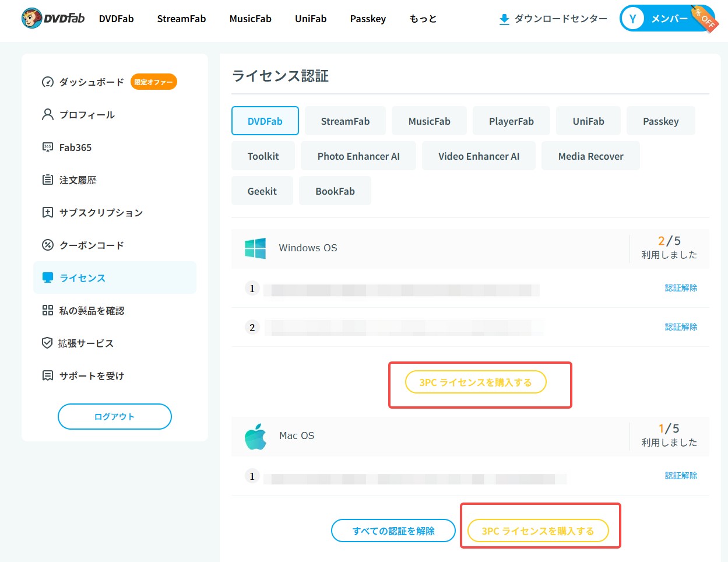Click the ライセンス認証 page heading

280,76
